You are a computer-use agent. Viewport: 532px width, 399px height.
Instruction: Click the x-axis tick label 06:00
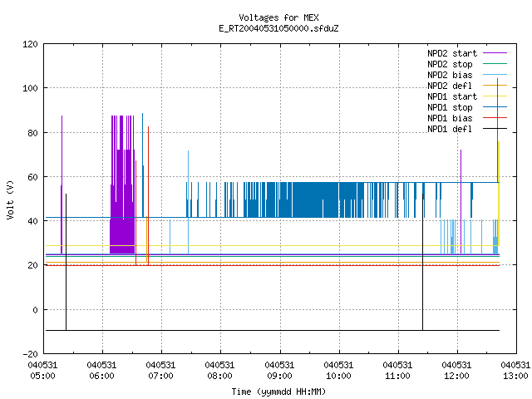[101, 376]
